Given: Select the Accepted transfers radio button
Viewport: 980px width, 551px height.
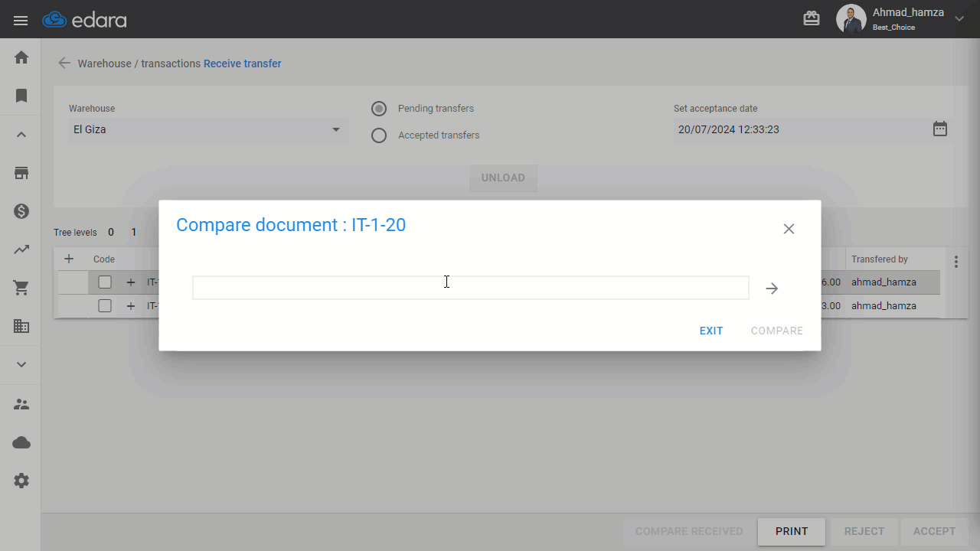Looking at the screenshot, I should click(x=379, y=135).
